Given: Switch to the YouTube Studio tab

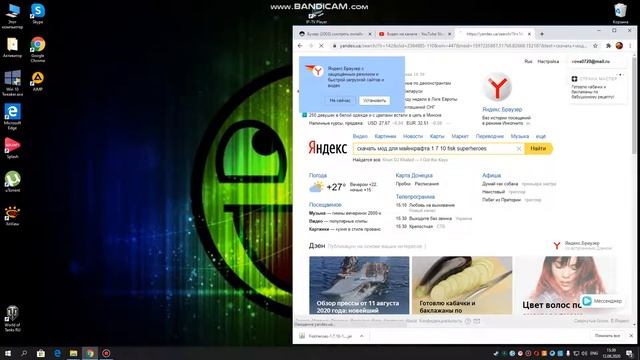Looking at the screenshot, I should pyautogui.click(x=414, y=34).
